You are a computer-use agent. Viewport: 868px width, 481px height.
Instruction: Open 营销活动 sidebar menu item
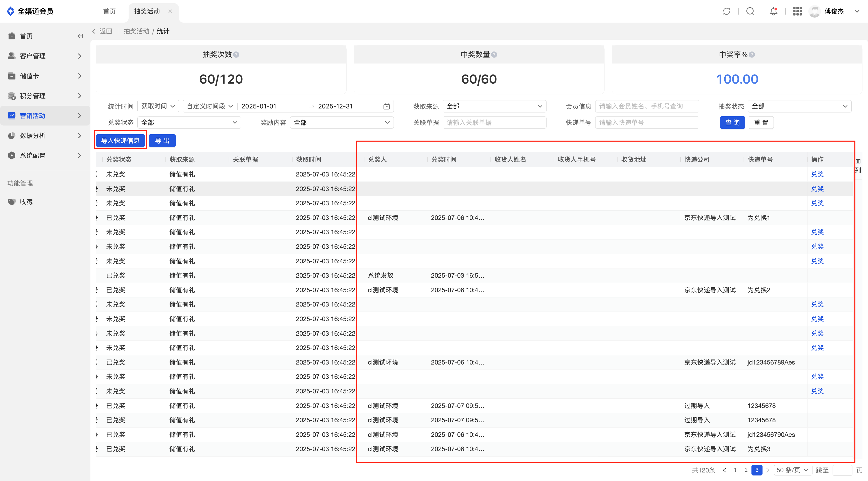tap(45, 115)
